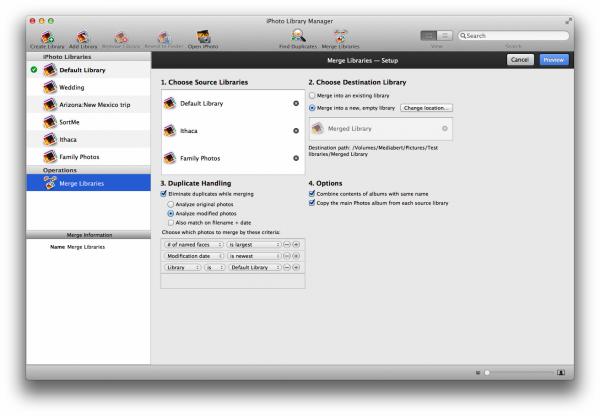Toggle Combine contents of albums with same name
This screenshot has height=416, width=600.
click(x=312, y=194)
